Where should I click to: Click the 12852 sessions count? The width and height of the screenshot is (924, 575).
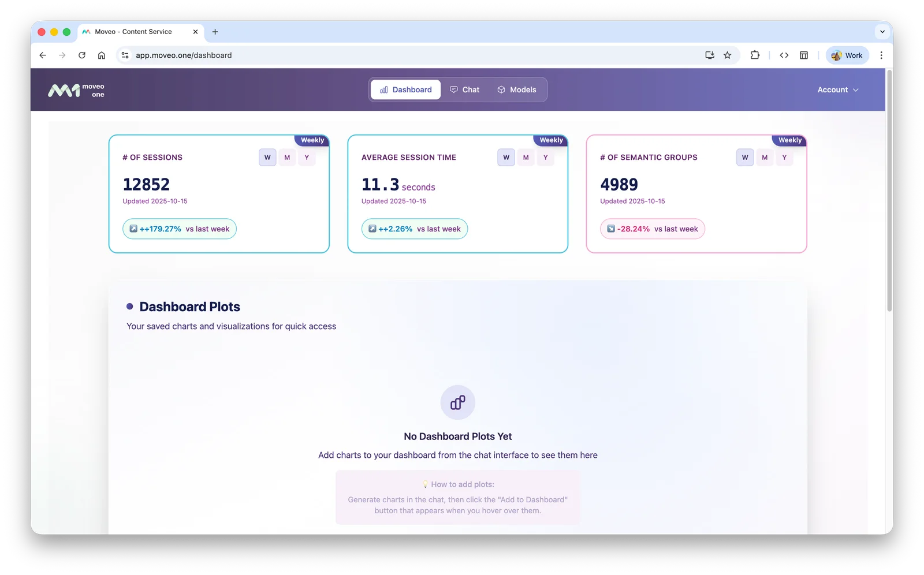tap(146, 184)
